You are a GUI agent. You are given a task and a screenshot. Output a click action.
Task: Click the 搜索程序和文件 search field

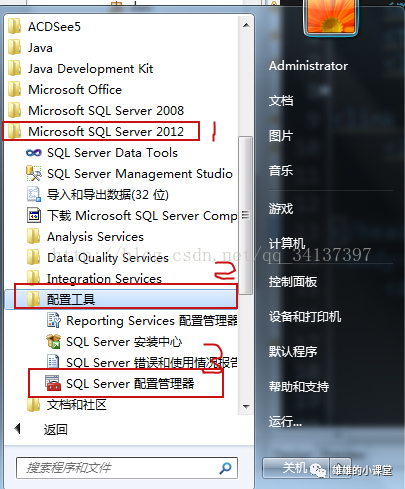tap(127, 468)
